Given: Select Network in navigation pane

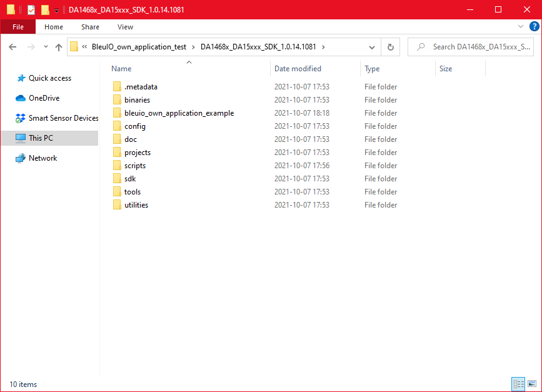Looking at the screenshot, I should click(43, 158).
